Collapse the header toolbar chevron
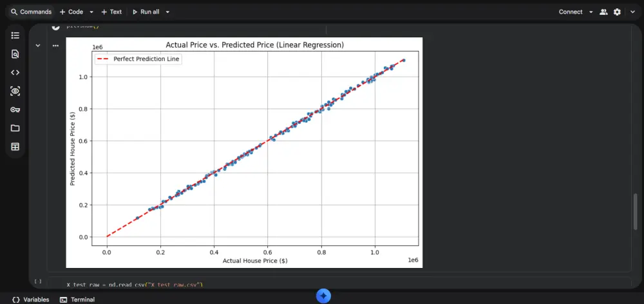 [632, 12]
